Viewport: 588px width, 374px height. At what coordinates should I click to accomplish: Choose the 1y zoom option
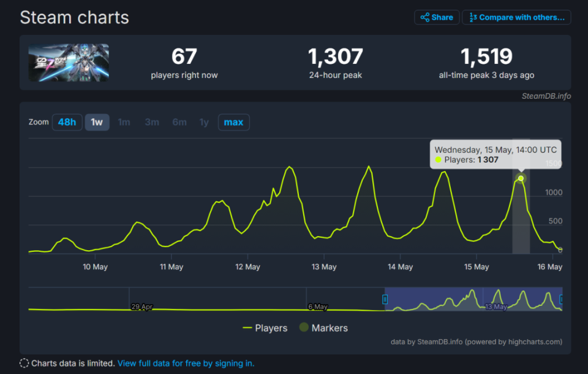(204, 122)
